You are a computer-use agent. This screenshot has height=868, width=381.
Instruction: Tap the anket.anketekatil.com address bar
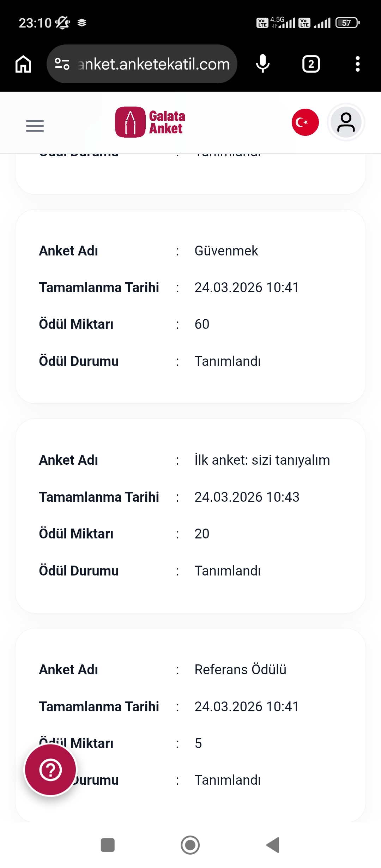(142, 64)
